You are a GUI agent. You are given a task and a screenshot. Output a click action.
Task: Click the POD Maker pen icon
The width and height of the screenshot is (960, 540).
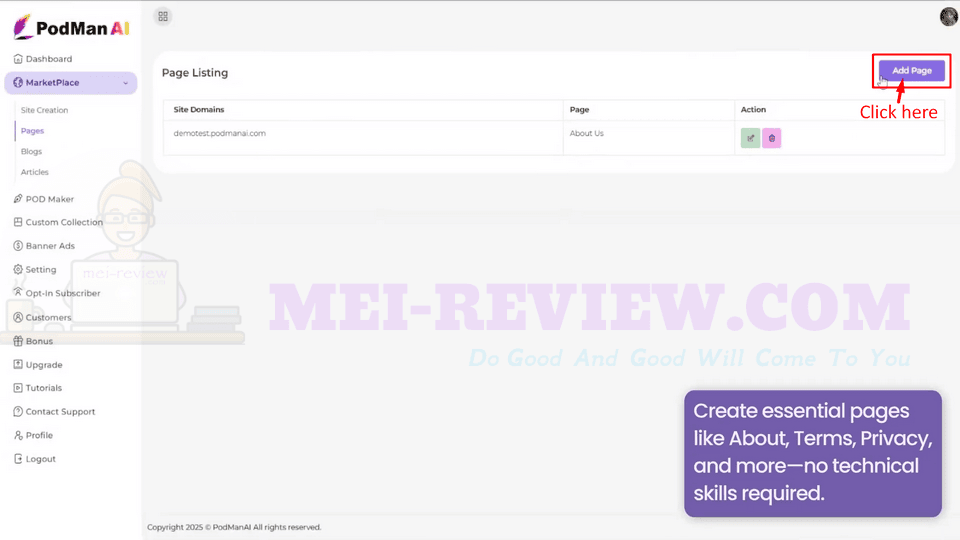tap(18, 199)
